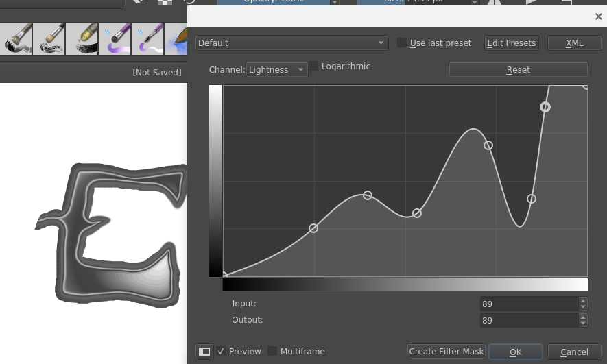The image size is (607, 364).
Task: Open the Default preset dropdown
Action: (x=291, y=43)
